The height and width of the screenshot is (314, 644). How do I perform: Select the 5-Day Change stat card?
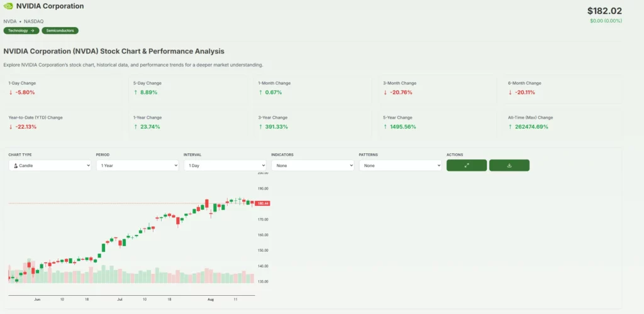point(187,89)
